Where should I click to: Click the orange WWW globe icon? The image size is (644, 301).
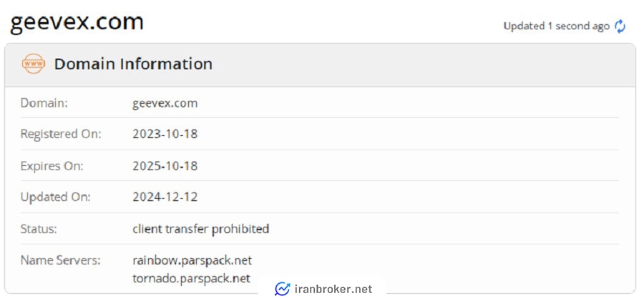[33, 64]
